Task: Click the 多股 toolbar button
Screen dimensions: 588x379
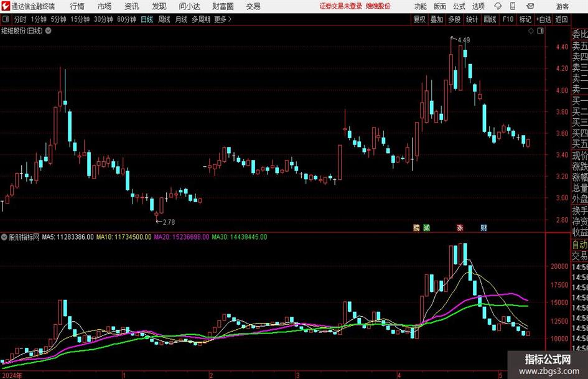Action: pos(454,19)
